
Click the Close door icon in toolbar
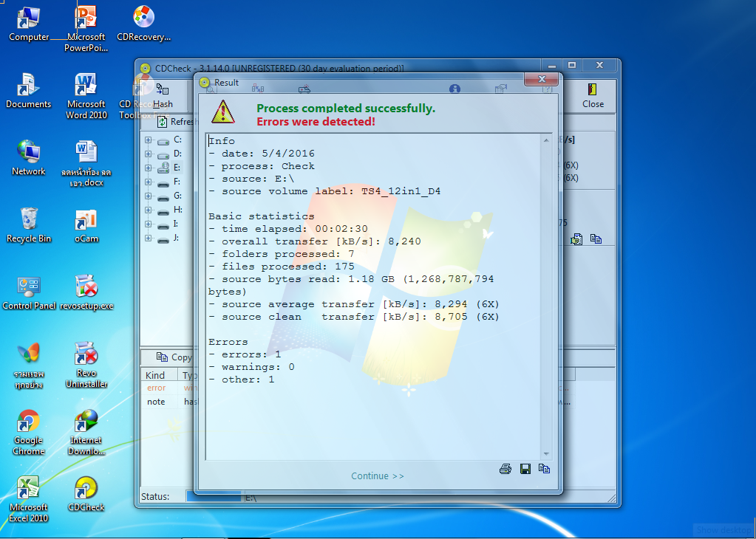(592, 90)
